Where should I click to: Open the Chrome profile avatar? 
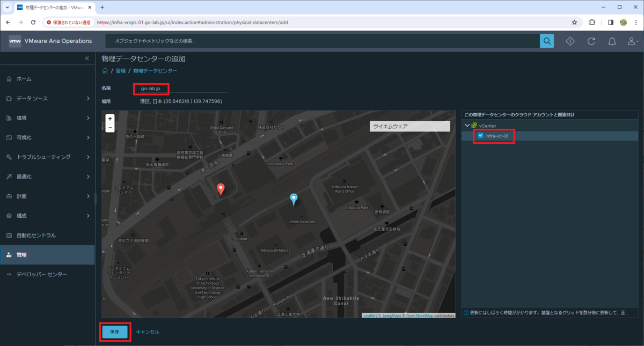[623, 23]
